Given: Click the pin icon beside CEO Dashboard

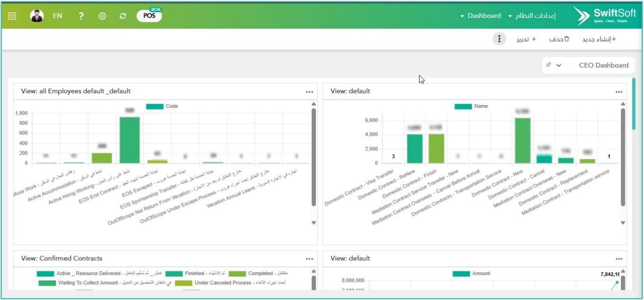Looking at the screenshot, I should coord(549,65).
